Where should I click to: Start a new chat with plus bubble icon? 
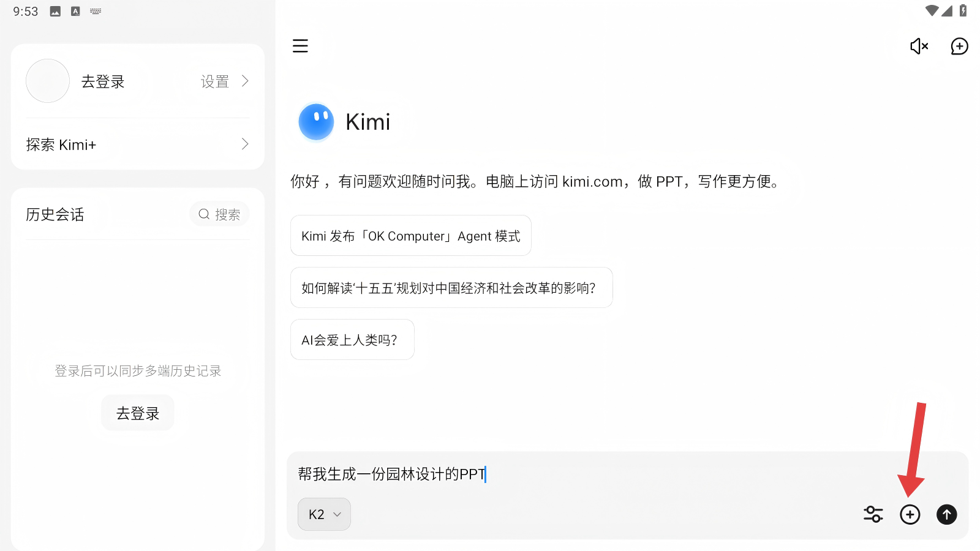pos(959,46)
